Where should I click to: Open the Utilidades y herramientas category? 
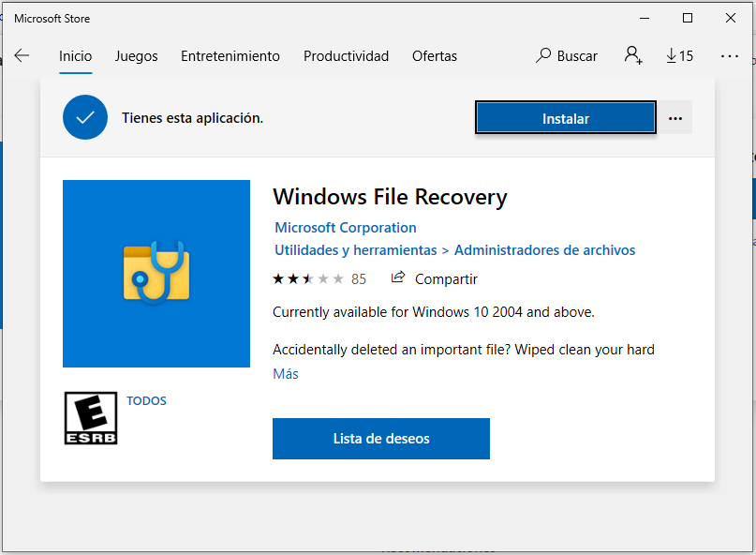[x=355, y=250]
